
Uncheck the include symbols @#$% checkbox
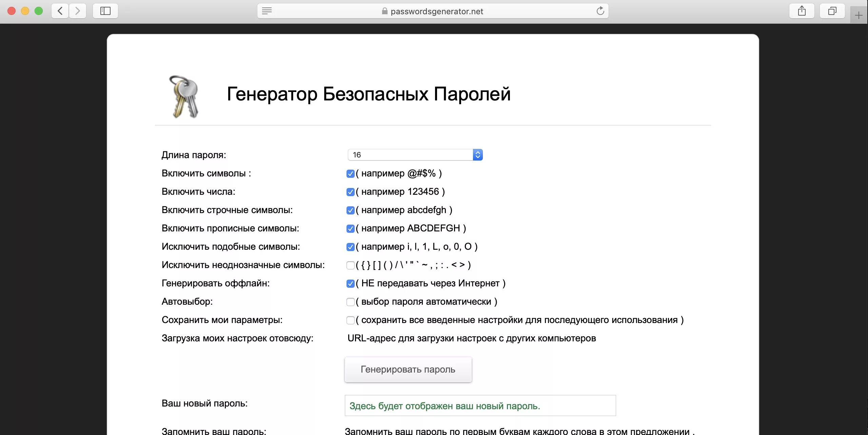tap(350, 174)
